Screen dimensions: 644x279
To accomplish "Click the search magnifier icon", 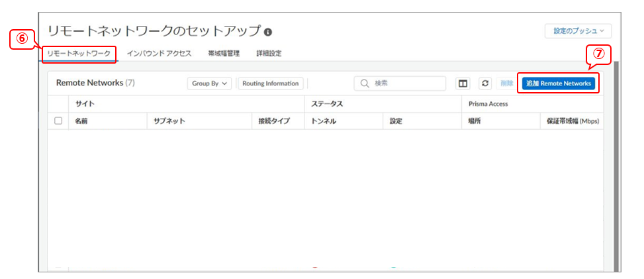I will [365, 84].
